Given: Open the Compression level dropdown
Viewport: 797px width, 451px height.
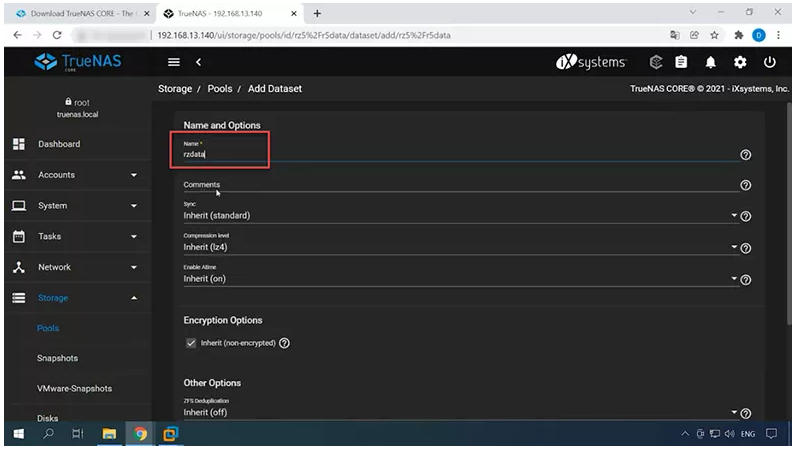Looking at the screenshot, I should click(x=461, y=247).
